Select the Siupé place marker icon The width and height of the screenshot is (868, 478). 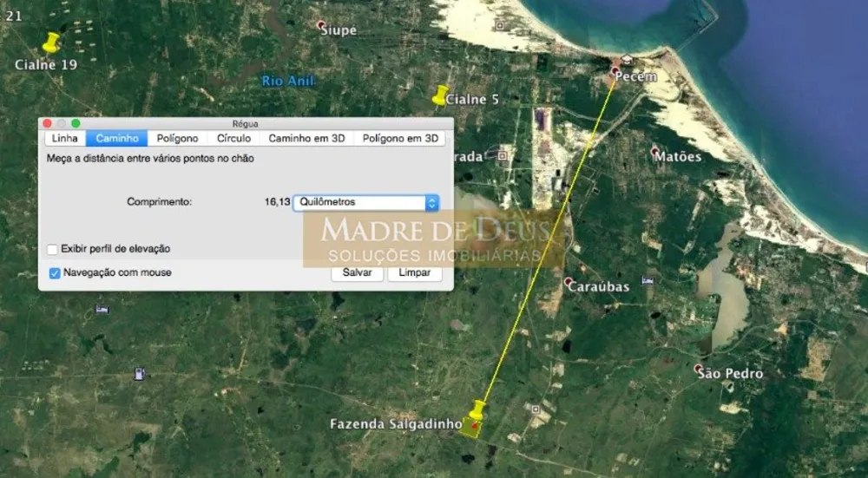point(320,25)
